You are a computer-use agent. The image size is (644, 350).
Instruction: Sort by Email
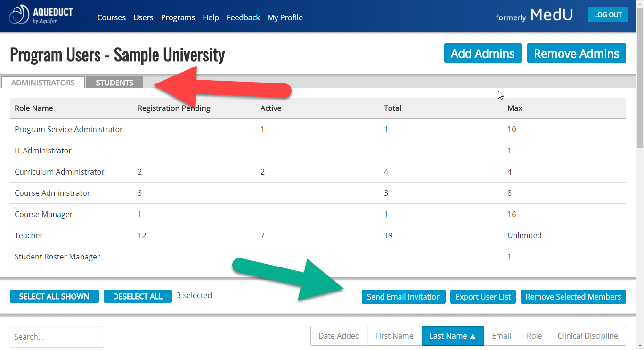[x=502, y=336]
